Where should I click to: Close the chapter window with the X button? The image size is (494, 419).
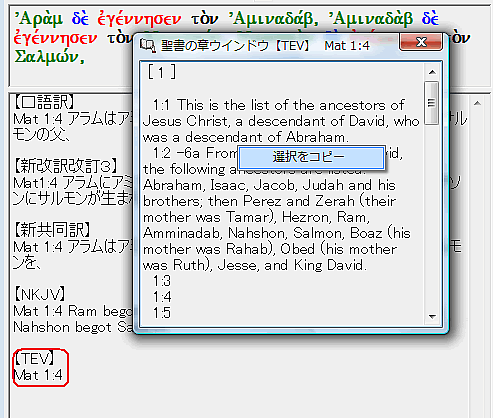[421, 42]
